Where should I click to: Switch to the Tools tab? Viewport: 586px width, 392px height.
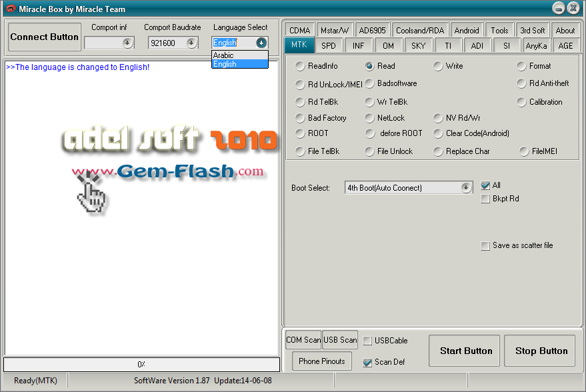click(499, 30)
